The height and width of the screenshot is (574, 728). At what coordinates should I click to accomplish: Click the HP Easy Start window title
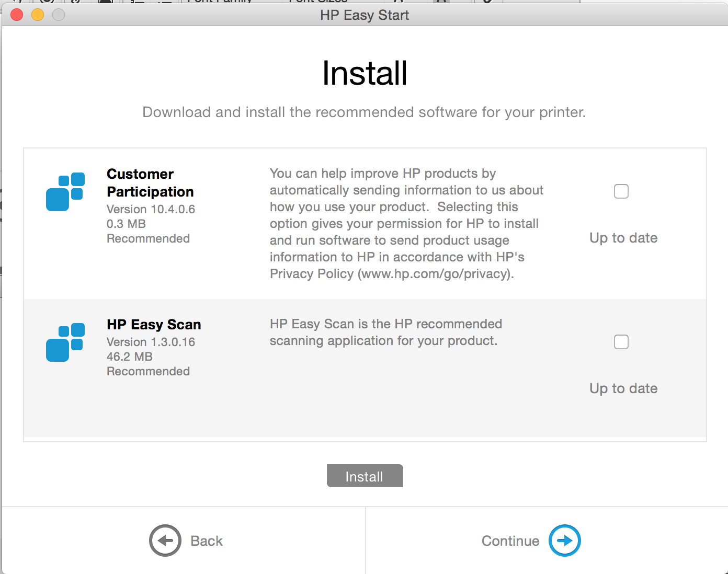tap(365, 15)
